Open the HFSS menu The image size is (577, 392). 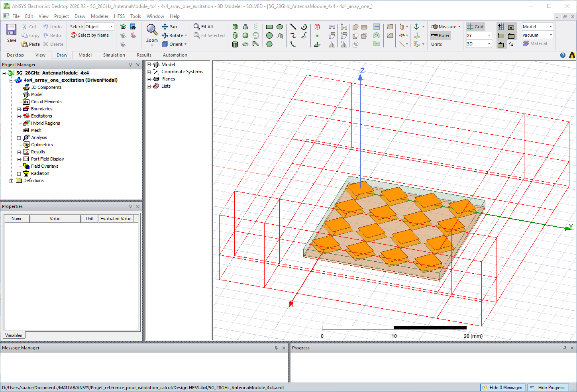(x=120, y=16)
